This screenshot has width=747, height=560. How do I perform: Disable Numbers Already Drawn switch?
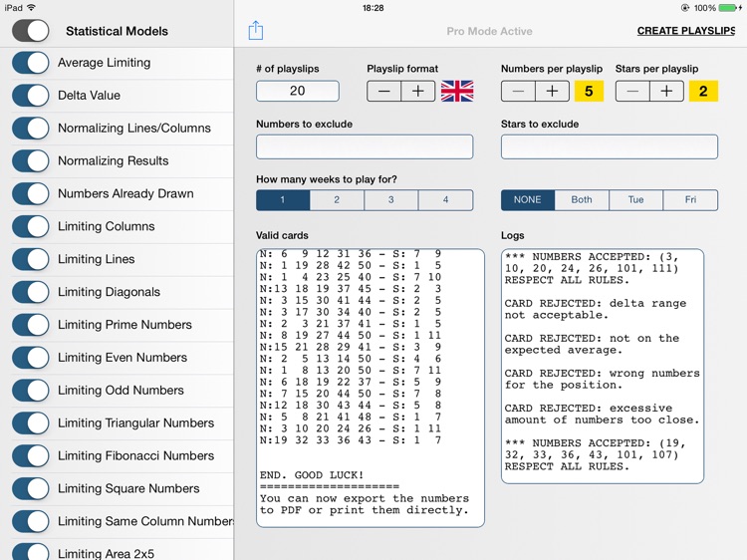pyautogui.click(x=31, y=193)
